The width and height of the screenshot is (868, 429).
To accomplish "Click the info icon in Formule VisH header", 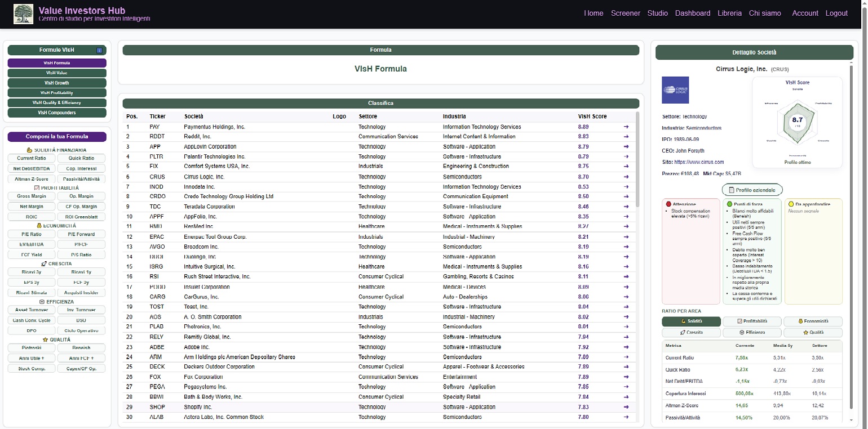I will click(x=99, y=51).
